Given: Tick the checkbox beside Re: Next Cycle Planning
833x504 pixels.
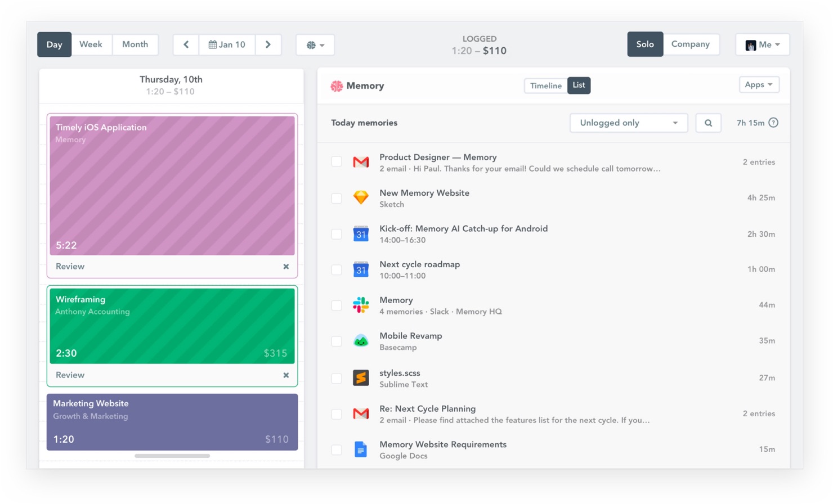Looking at the screenshot, I should tap(336, 413).
